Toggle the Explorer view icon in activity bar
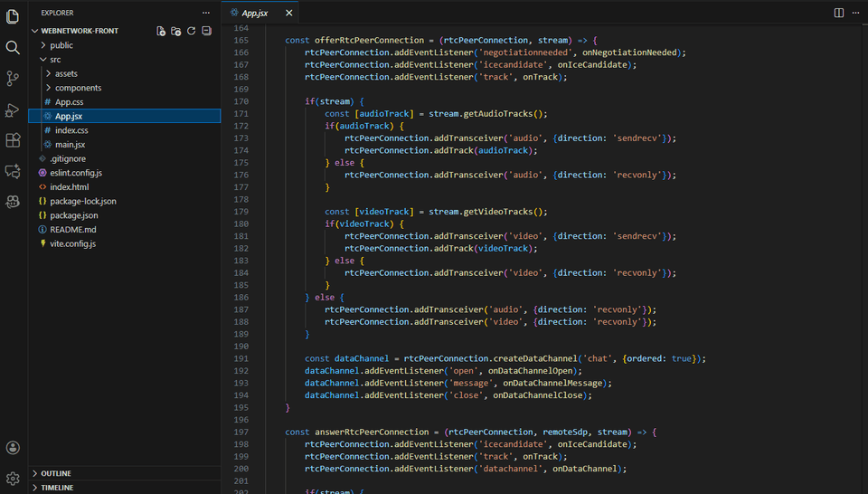 (13, 16)
